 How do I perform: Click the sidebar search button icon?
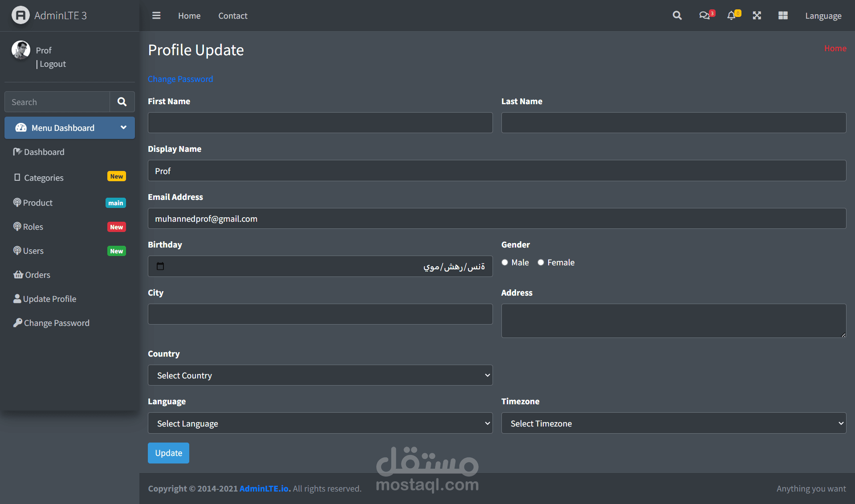coord(122,102)
